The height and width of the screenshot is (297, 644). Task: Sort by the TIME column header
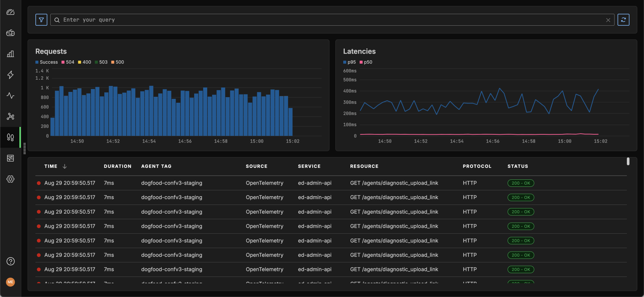point(51,166)
